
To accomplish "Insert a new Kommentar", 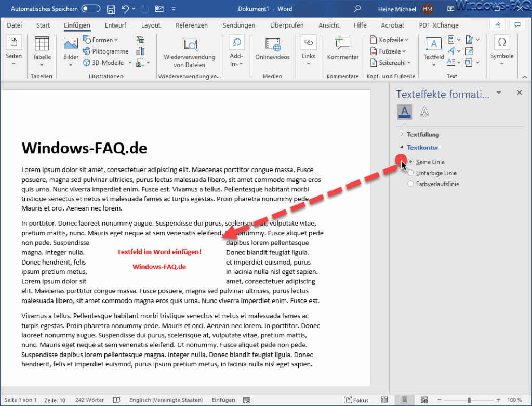I will [343, 49].
